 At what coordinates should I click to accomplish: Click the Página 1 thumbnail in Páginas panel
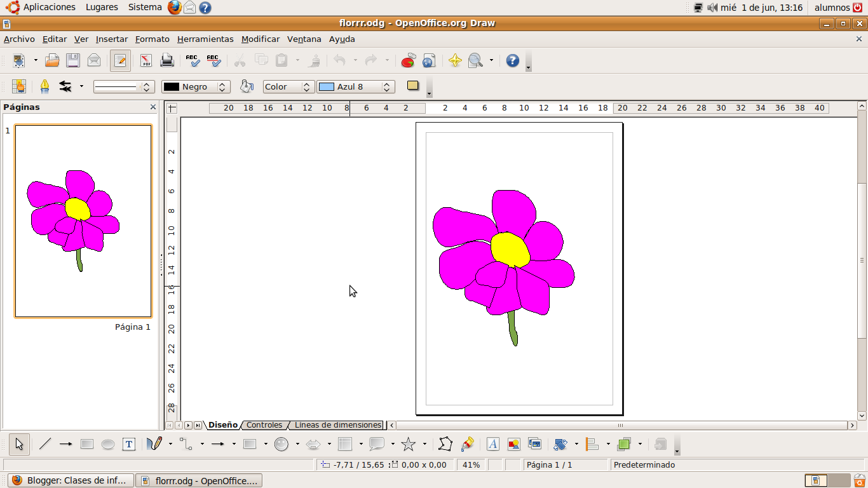83,220
